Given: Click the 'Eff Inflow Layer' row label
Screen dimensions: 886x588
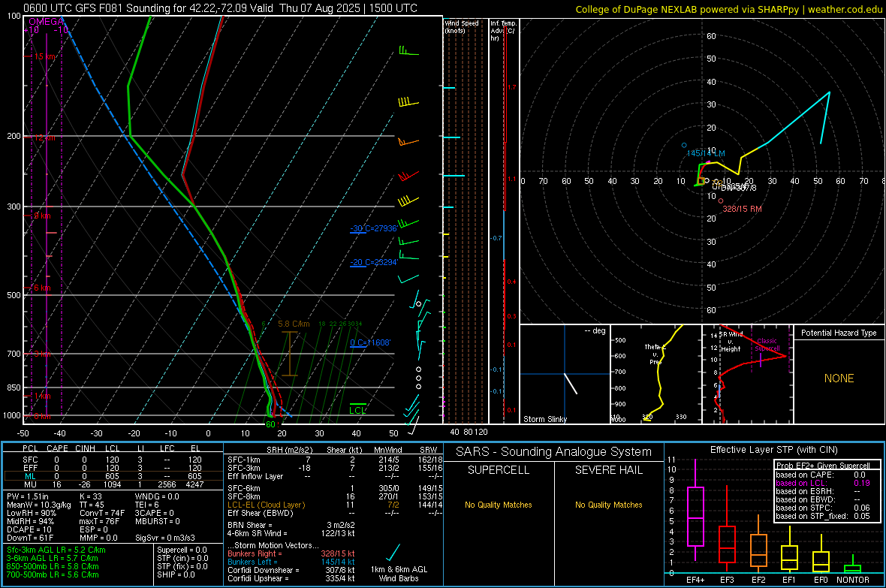Looking at the screenshot, I should click(x=255, y=476).
